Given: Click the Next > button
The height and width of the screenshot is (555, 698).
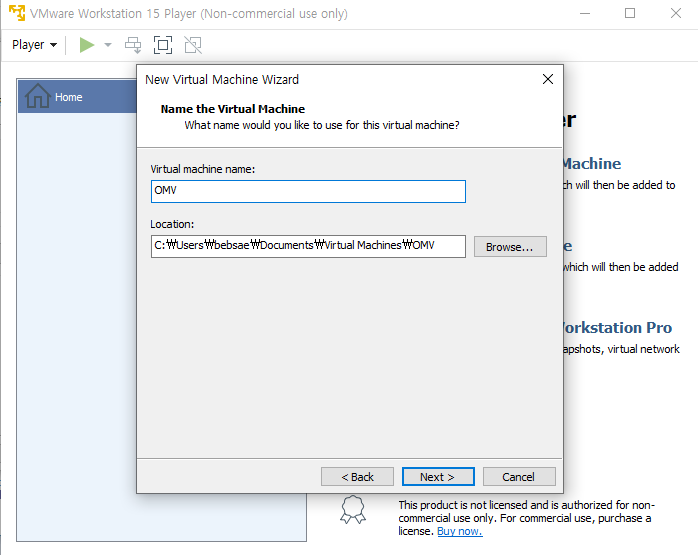Looking at the screenshot, I should point(438,477).
